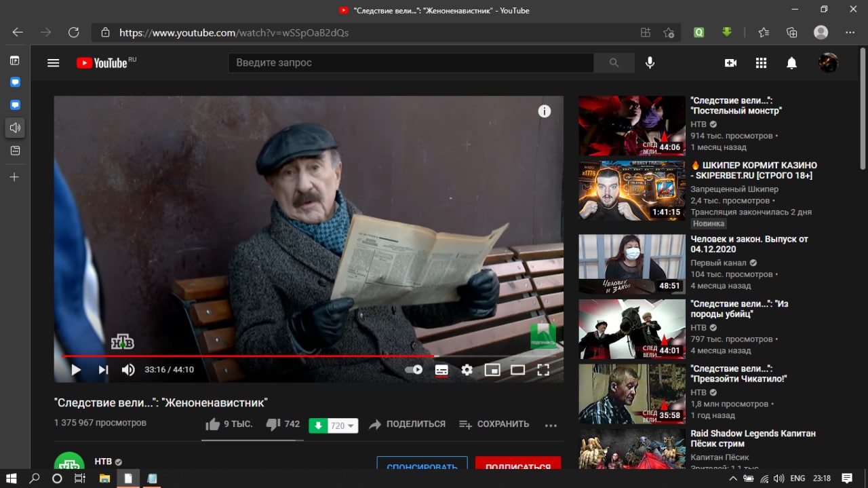Show hidden tray icons chevron

pyautogui.click(x=733, y=478)
